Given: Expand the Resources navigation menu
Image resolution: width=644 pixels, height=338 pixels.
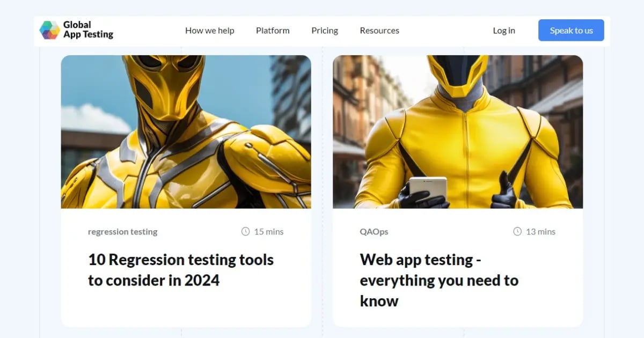Looking at the screenshot, I should 379,31.
